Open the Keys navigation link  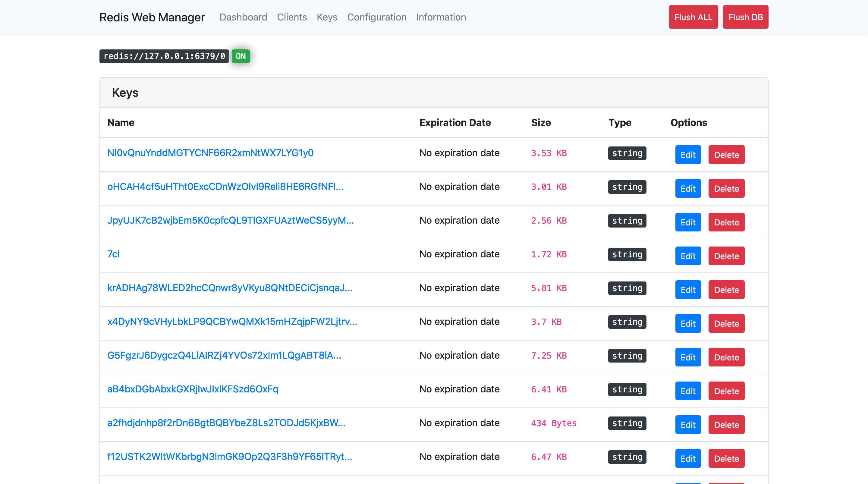[326, 17]
